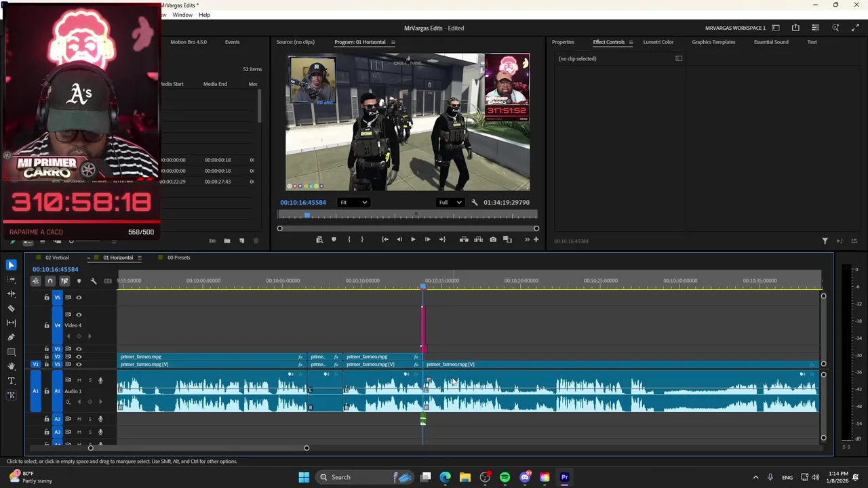Click the Lift button

pyautogui.click(x=464, y=239)
